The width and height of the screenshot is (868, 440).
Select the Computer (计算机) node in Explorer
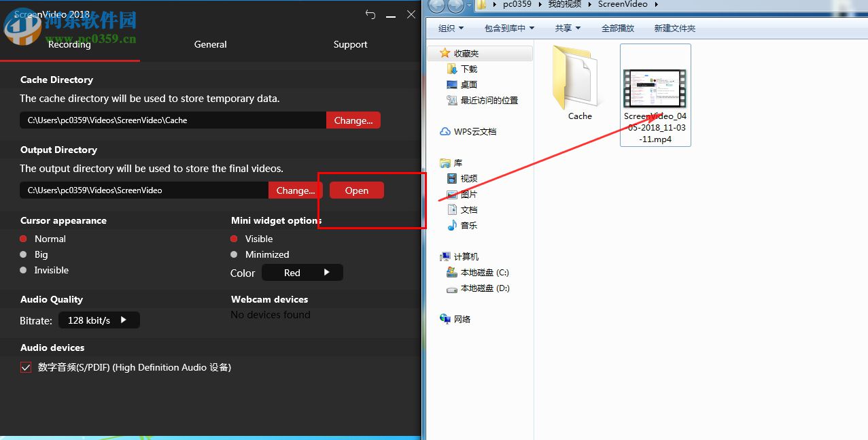(459, 256)
